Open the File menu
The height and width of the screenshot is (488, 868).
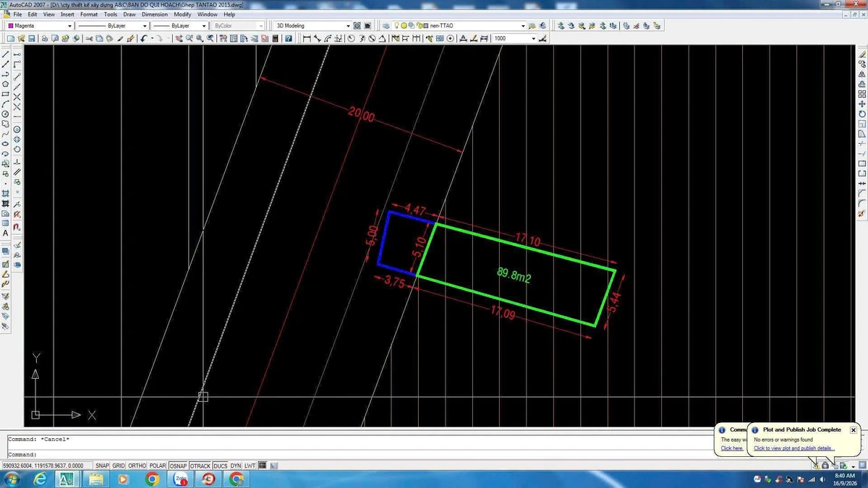(17, 14)
